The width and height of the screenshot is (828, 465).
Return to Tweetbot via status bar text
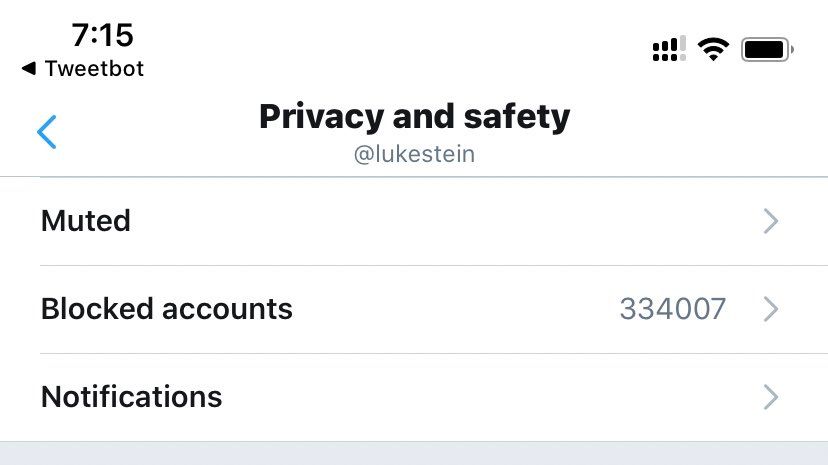(94, 69)
